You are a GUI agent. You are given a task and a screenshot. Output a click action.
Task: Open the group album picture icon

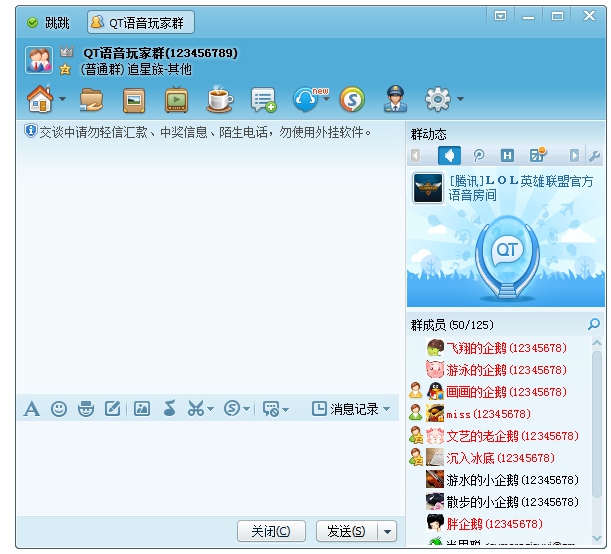pos(134,99)
